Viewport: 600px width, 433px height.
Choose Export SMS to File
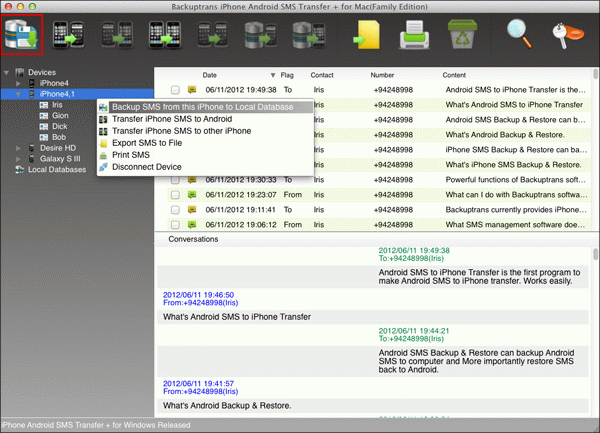click(206, 143)
